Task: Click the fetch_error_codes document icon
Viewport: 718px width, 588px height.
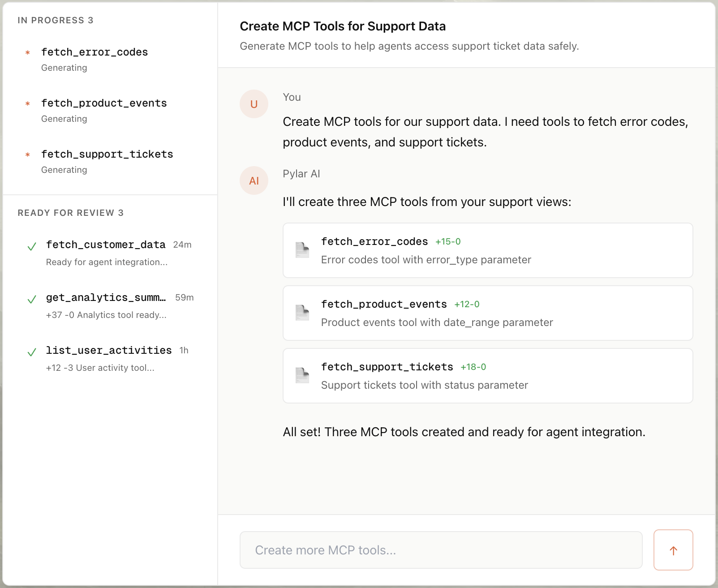Action: [x=302, y=250]
